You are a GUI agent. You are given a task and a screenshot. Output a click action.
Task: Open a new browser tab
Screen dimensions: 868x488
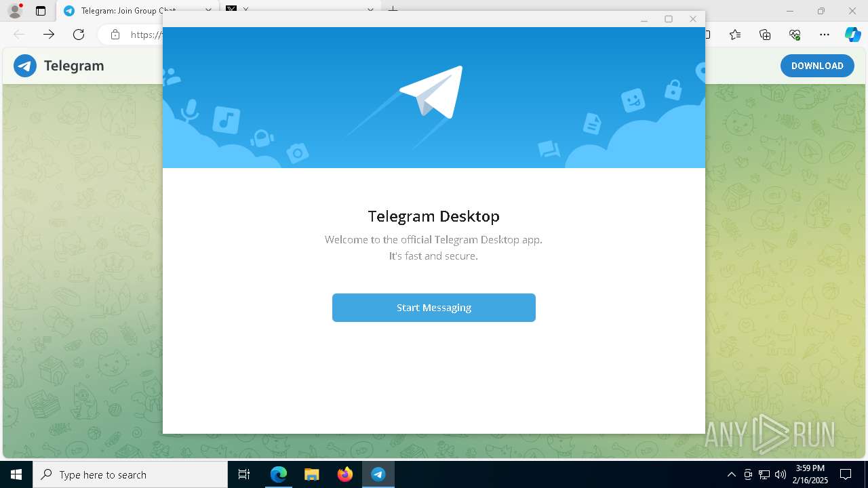click(393, 9)
